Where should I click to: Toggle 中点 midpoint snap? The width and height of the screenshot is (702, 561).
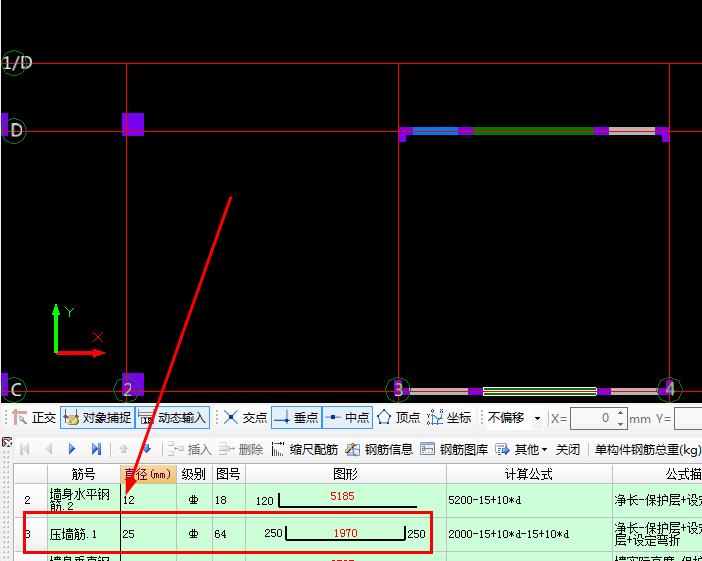[347, 418]
